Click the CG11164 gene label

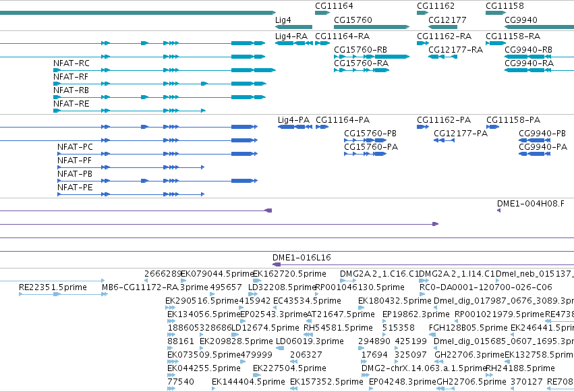[334, 6]
